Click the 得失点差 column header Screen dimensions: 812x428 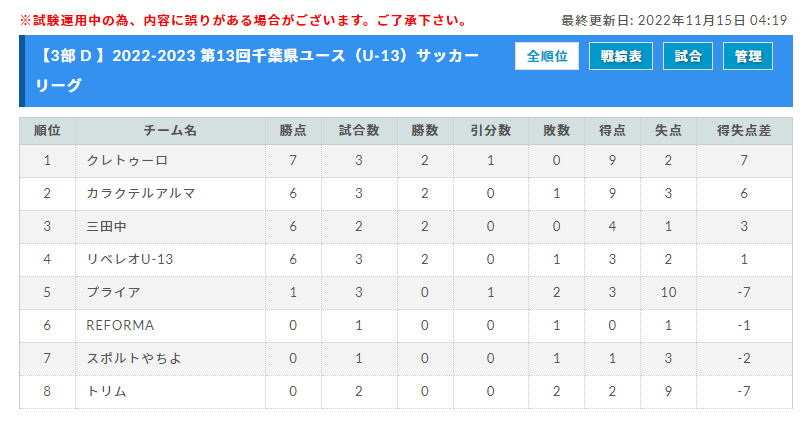click(744, 131)
